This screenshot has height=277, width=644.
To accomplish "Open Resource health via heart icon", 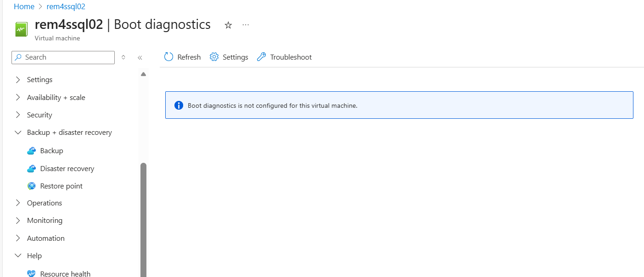I will click(x=32, y=273).
